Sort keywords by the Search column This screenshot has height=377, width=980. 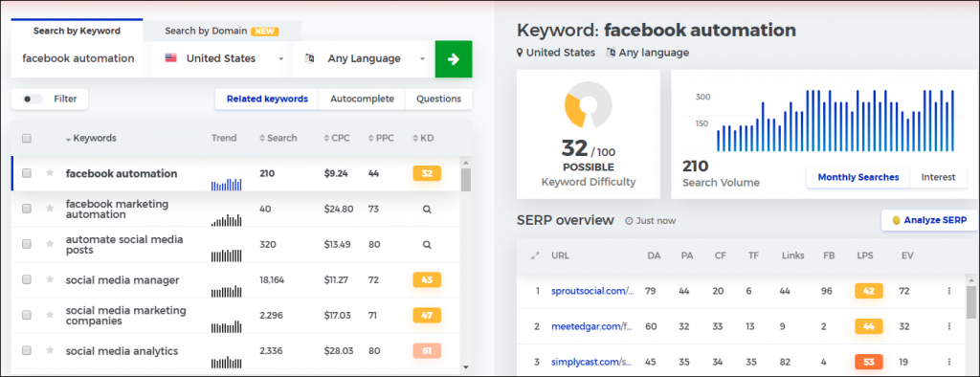[278, 138]
